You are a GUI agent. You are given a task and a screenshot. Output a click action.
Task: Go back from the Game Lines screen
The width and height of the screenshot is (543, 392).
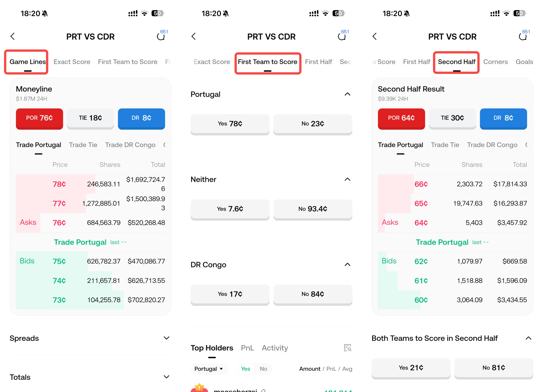[13, 36]
